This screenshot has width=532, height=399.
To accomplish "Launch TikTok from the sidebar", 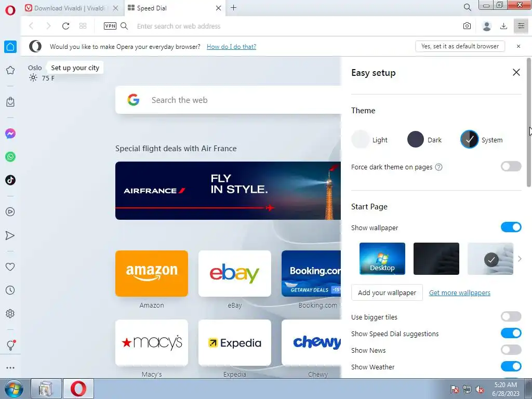I will [10, 180].
